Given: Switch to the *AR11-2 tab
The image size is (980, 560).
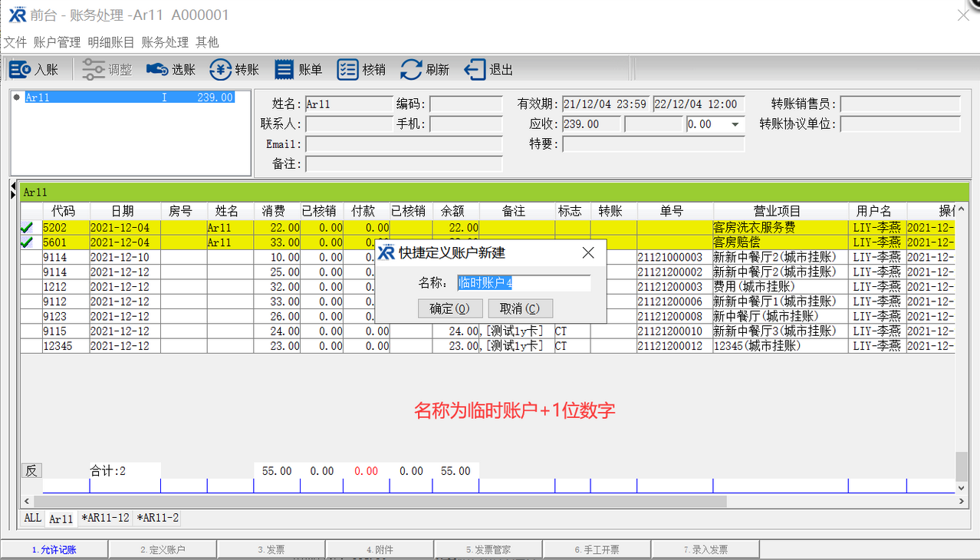Looking at the screenshot, I should point(158,519).
